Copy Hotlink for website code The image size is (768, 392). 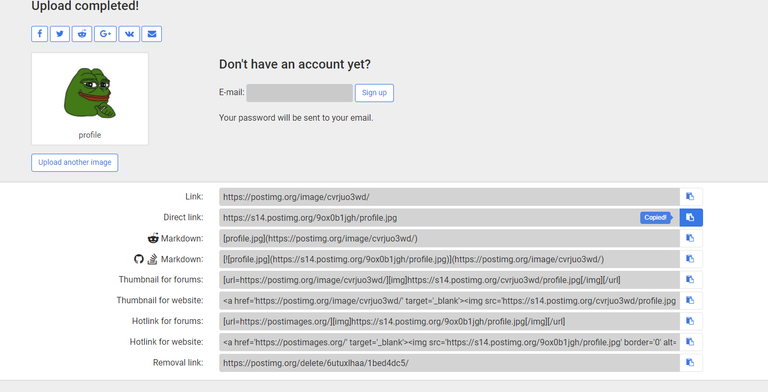click(x=691, y=342)
